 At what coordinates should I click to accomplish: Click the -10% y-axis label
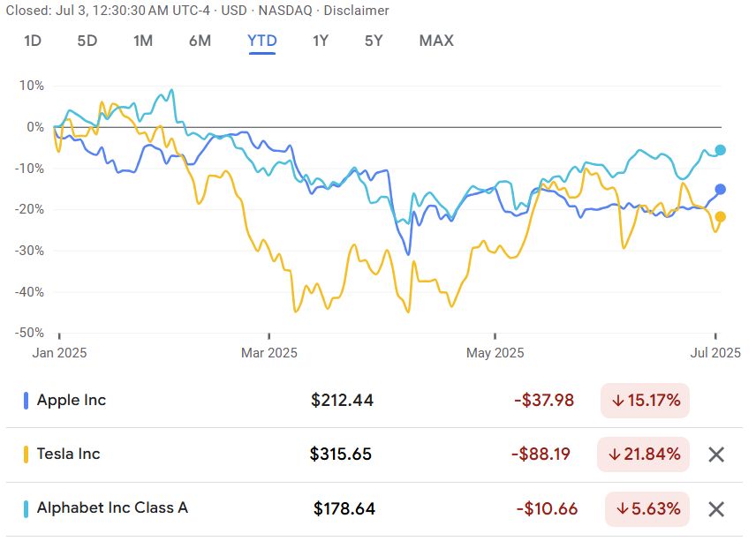click(29, 169)
